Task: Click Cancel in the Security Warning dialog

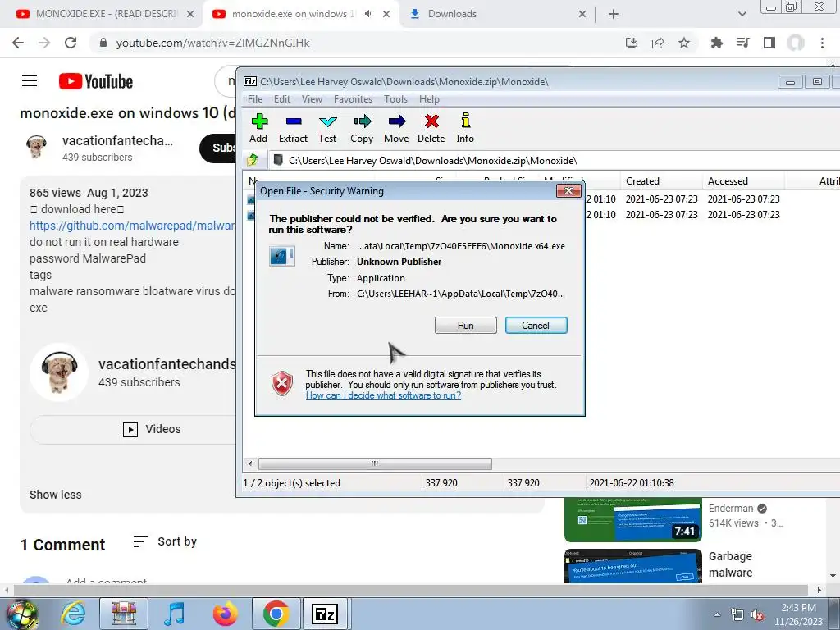Action: tap(536, 325)
